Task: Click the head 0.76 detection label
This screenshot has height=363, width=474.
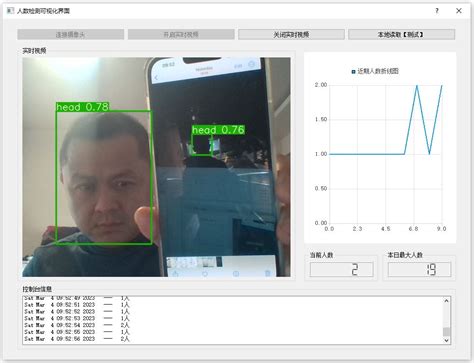Action: click(218, 130)
